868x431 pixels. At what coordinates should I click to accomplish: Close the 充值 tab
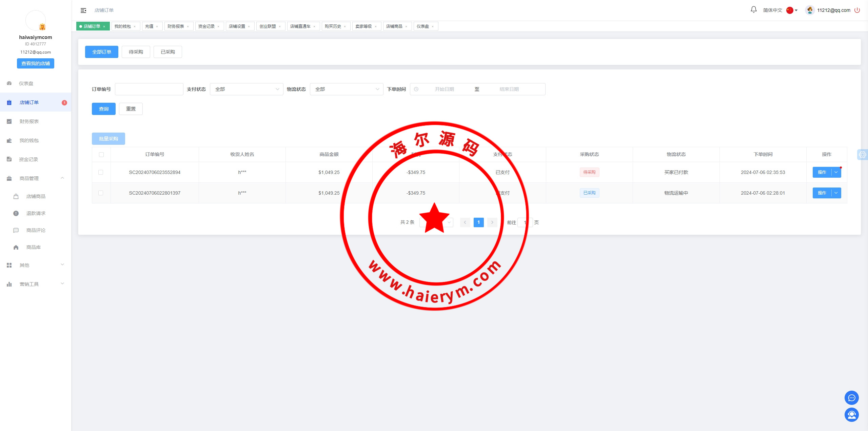[x=157, y=26]
